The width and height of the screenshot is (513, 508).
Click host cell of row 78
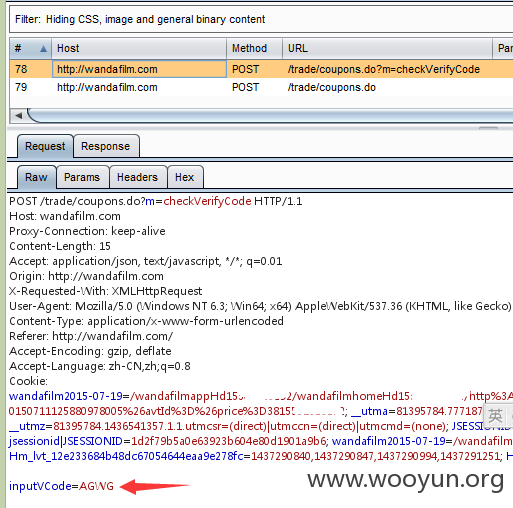(139, 69)
